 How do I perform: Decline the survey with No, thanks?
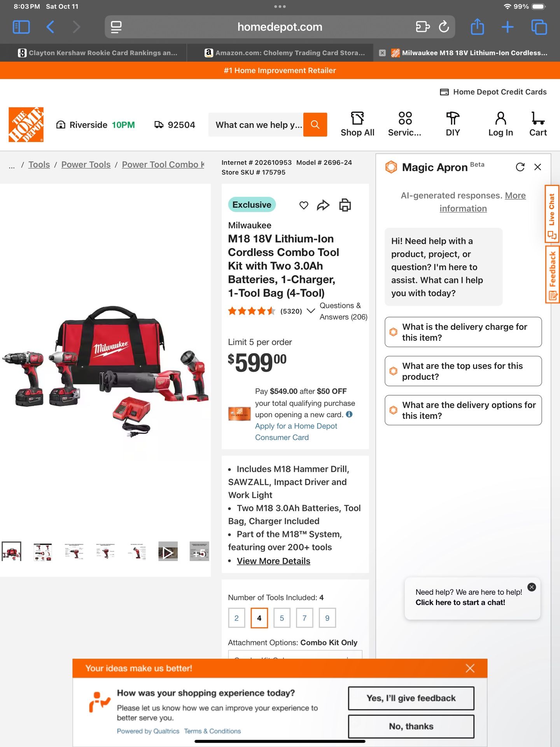click(411, 726)
